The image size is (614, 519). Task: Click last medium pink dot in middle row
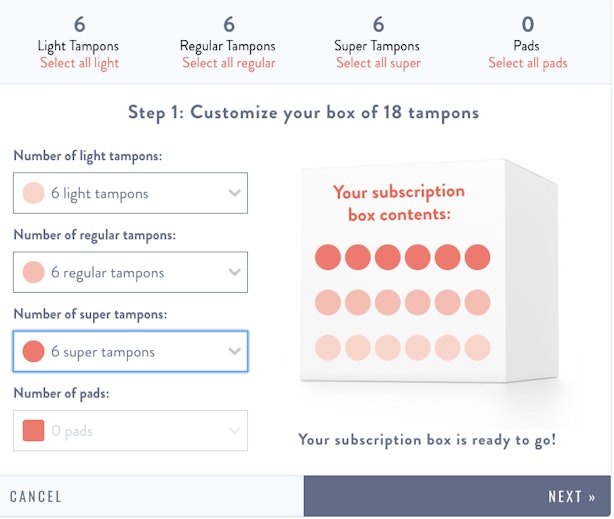tap(477, 302)
